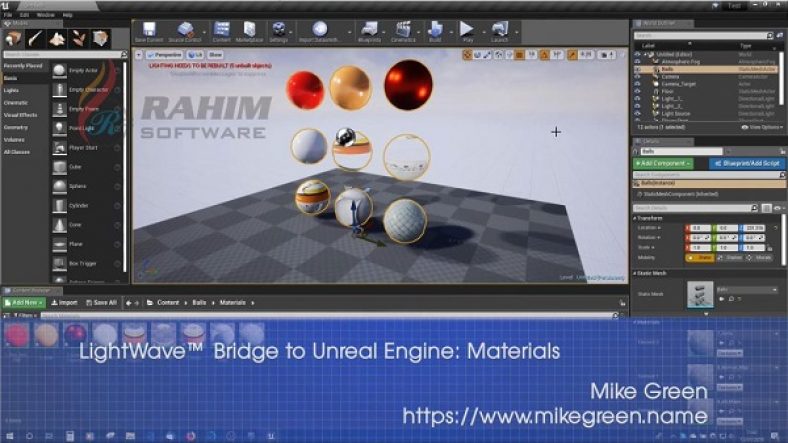Open the Cinematics toolbar icon
Image resolution: width=788 pixels, height=443 pixels.
click(403, 32)
